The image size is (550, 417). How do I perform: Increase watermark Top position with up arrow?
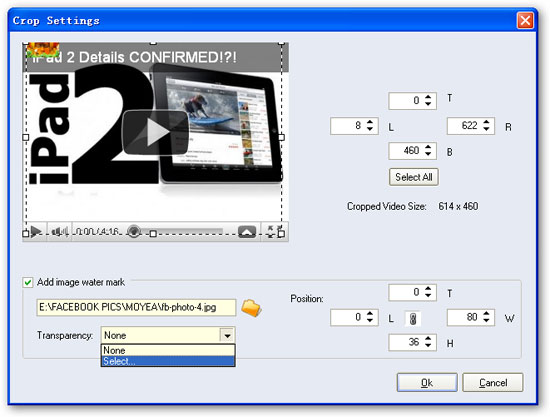point(428,289)
